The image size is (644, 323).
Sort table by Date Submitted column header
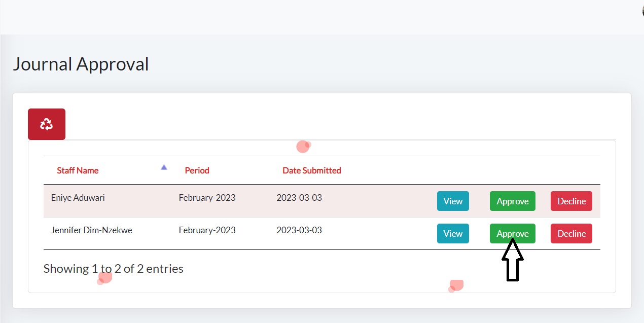click(311, 170)
